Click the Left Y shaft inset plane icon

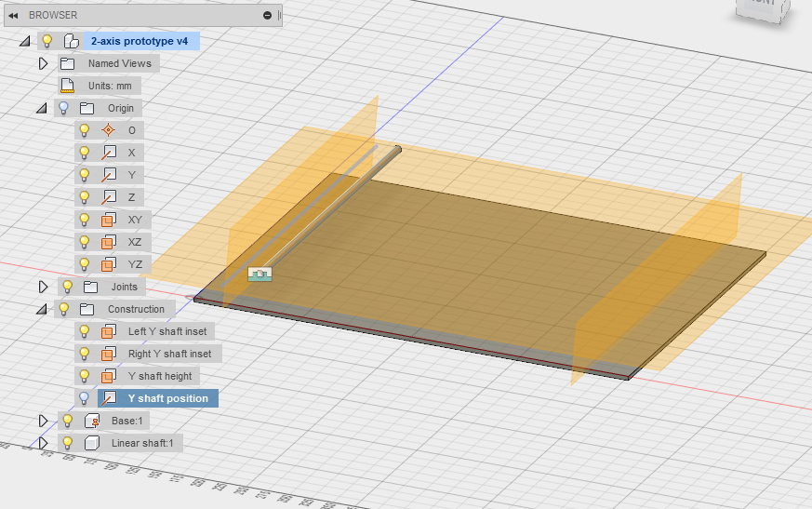(x=109, y=331)
